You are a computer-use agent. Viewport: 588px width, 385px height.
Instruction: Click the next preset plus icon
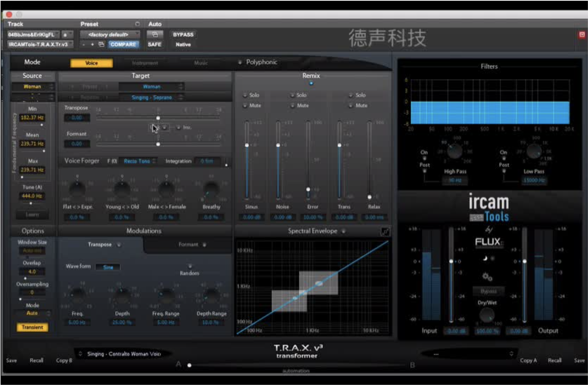[x=92, y=44]
